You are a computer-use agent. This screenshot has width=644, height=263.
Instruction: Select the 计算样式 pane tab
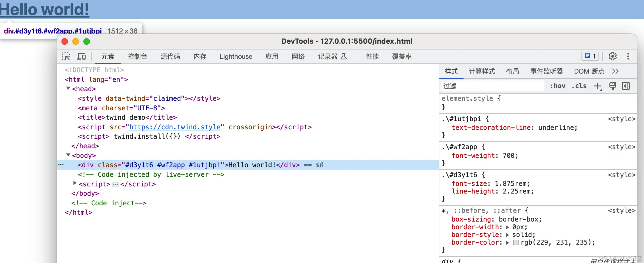click(x=482, y=71)
